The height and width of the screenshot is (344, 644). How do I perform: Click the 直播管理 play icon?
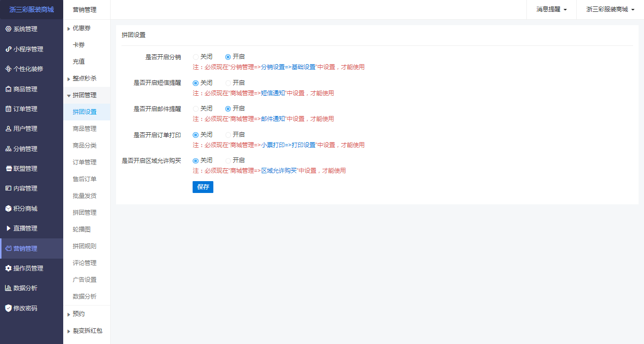[x=8, y=229]
